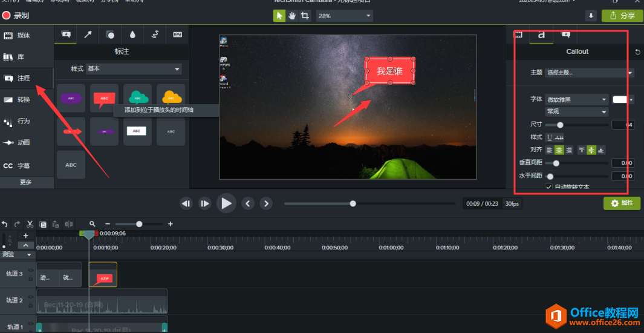This screenshot has height=333, width=644.
Task: Expand the 测验 track dropdown arrow
Action: click(29, 254)
